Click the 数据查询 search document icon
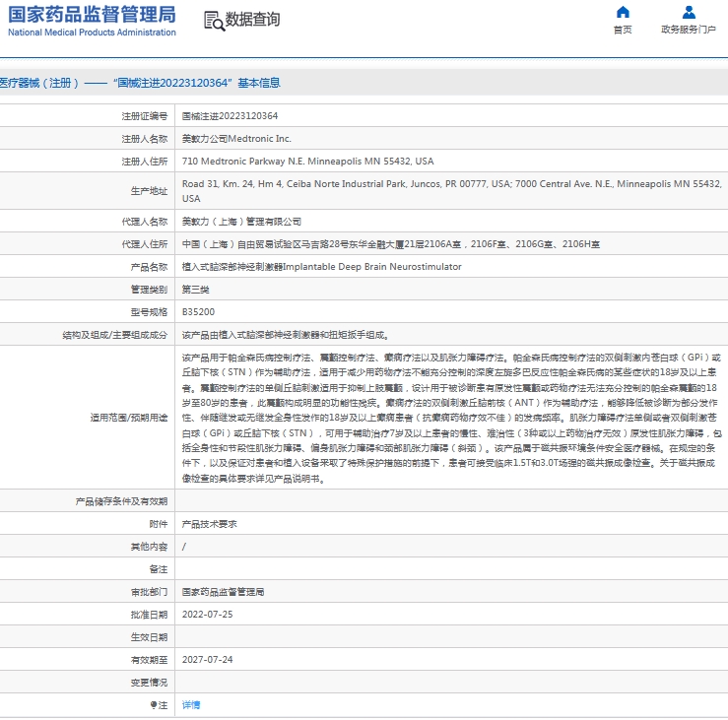Image resolution: width=728 pixels, height=720 pixels. click(214, 22)
